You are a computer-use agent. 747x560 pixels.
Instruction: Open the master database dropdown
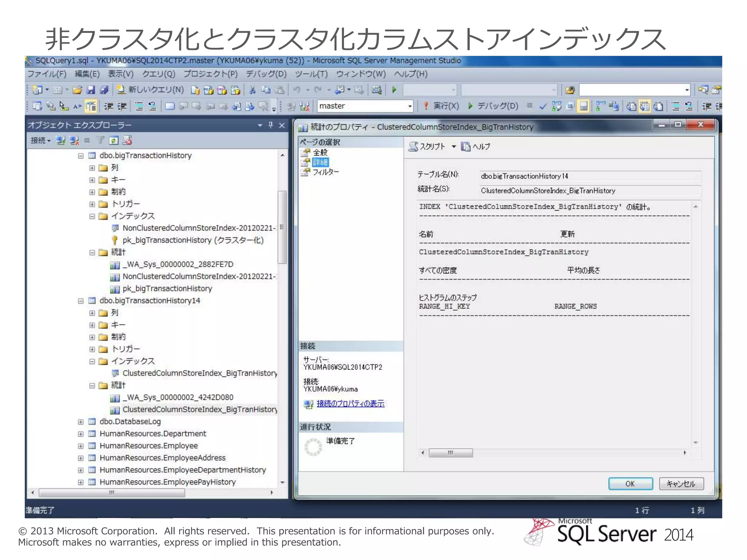point(410,106)
